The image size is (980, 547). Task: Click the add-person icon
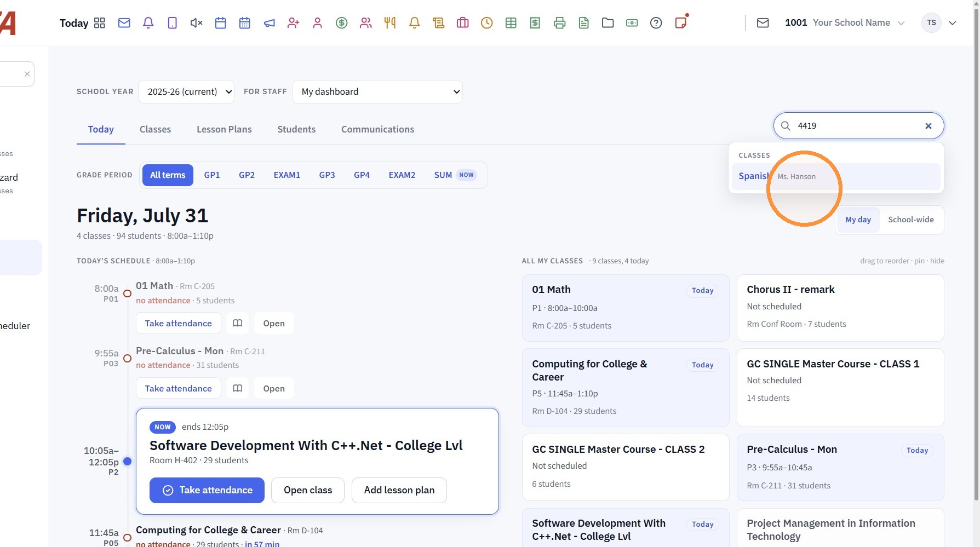click(x=293, y=23)
